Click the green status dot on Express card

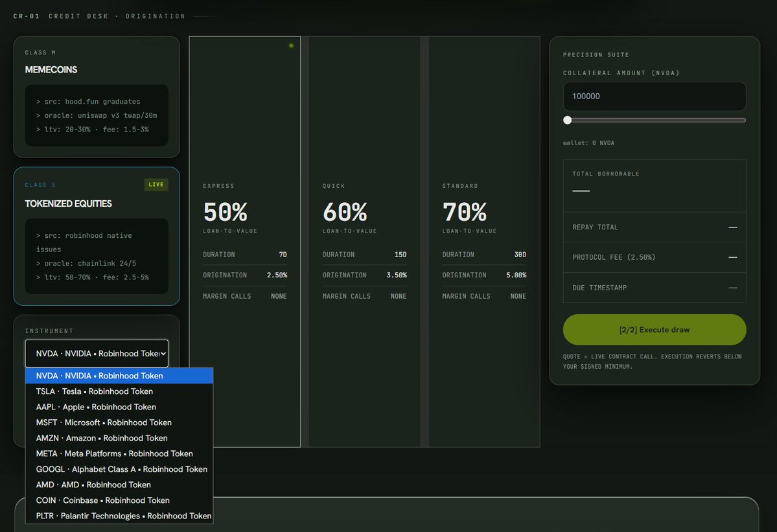click(292, 45)
